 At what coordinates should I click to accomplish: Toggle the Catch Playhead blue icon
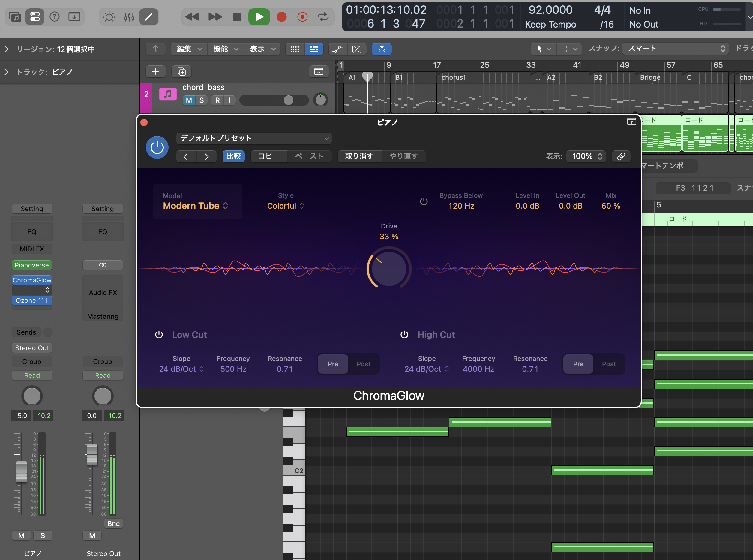tap(382, 49)
